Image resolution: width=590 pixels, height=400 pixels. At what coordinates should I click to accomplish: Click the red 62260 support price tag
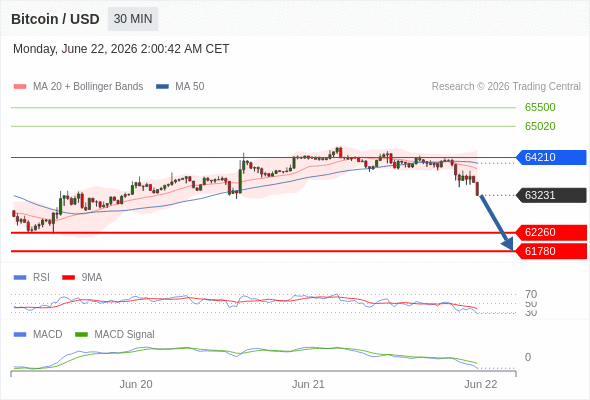550,233
